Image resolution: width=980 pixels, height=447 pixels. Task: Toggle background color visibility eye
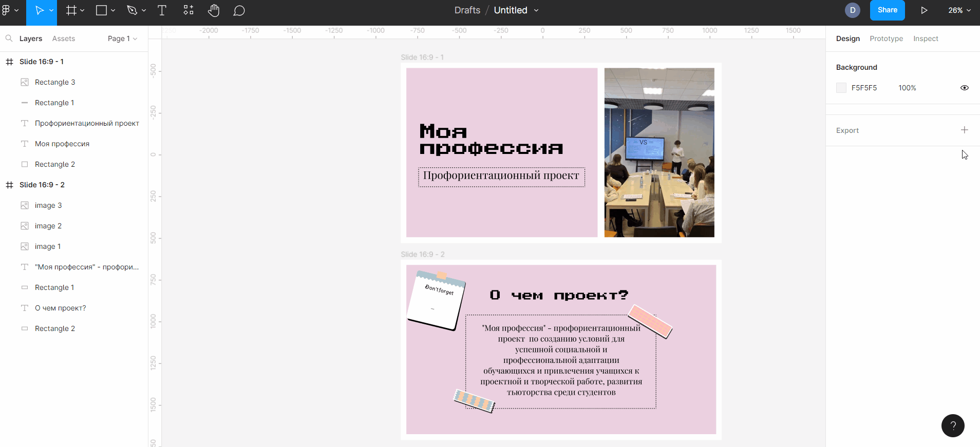click(965, 88)
